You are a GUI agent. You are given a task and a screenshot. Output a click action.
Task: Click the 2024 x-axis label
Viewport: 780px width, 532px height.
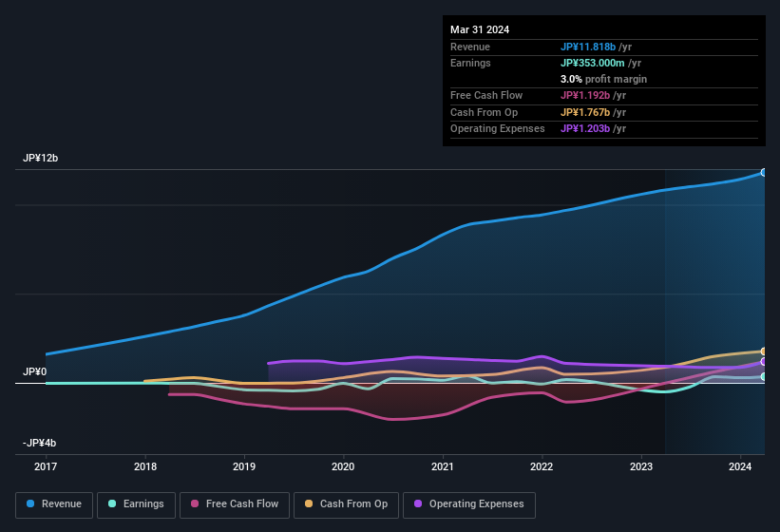[x=740, y=466]
